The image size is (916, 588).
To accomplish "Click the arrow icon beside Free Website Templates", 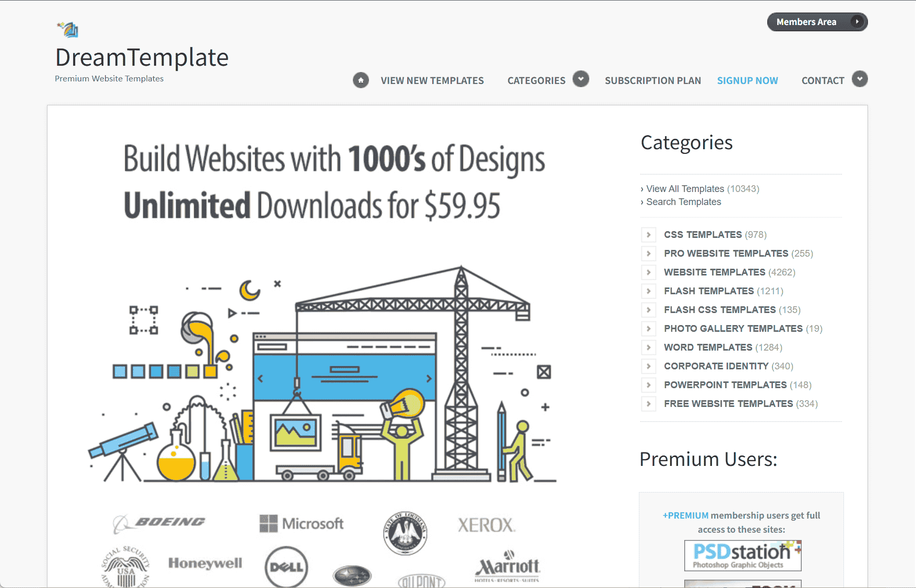I will pyautogui.click(x=648, y=404).
